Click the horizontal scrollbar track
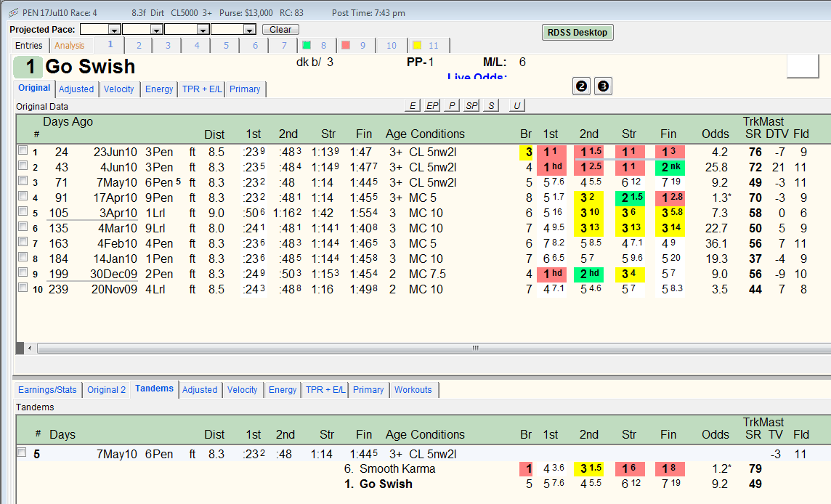The height and width of the screenshot is (504, 831). coord(434,348)
